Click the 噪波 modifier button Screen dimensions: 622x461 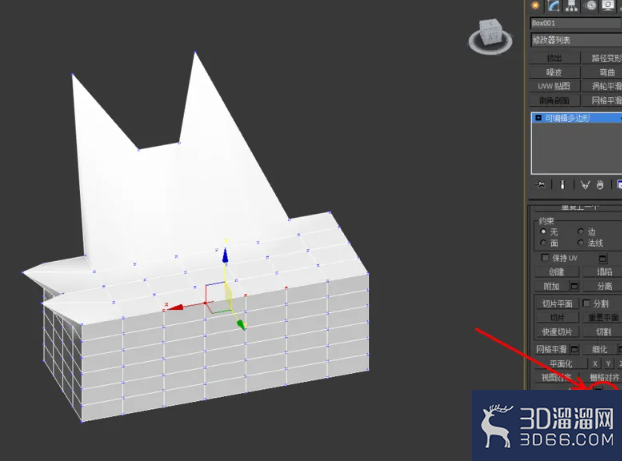coord(555,72)
